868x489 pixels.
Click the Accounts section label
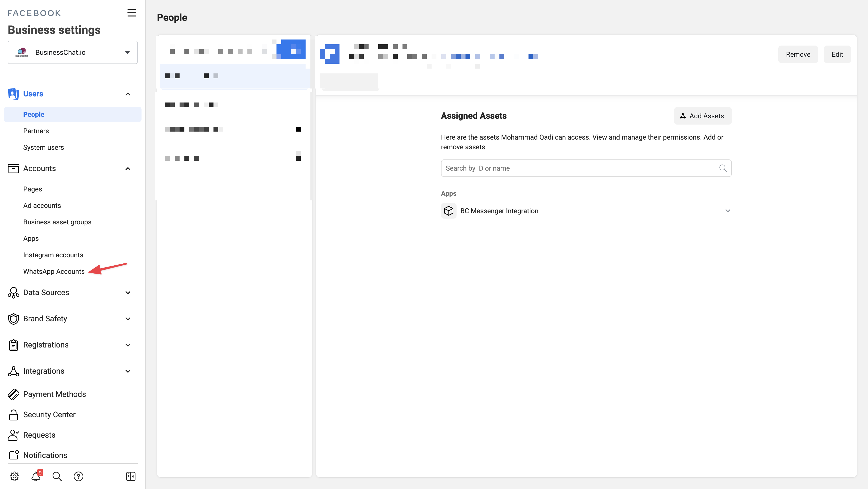(x=39, y=168)
